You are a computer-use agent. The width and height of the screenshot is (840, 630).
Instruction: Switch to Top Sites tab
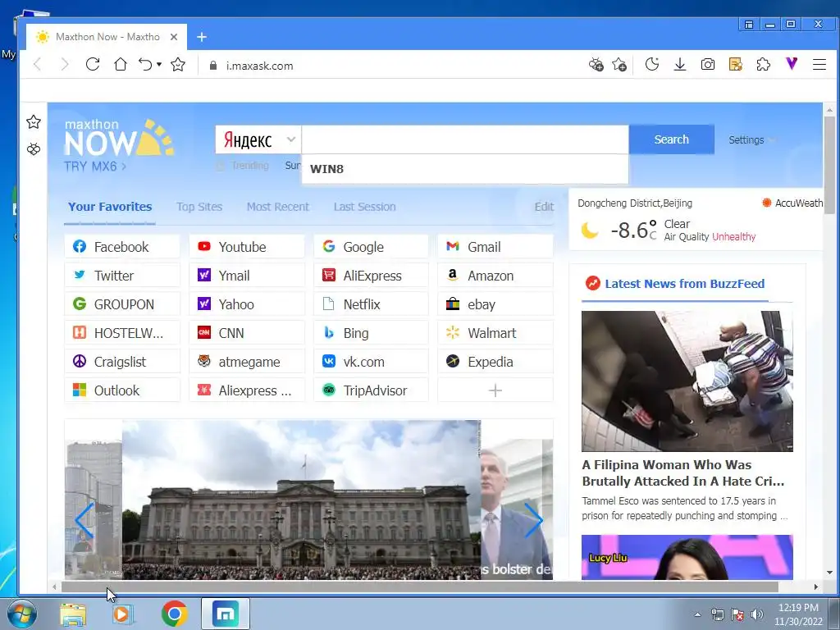[199, 207]
